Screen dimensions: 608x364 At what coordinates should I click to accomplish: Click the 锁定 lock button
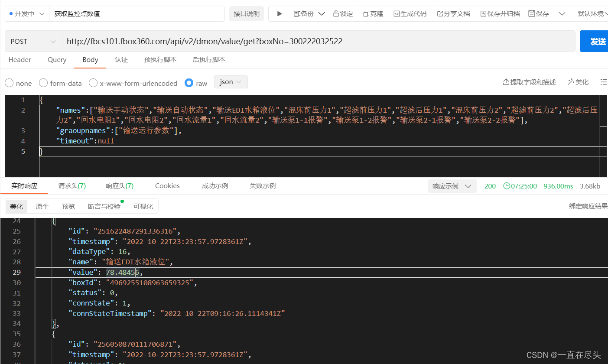343,14
